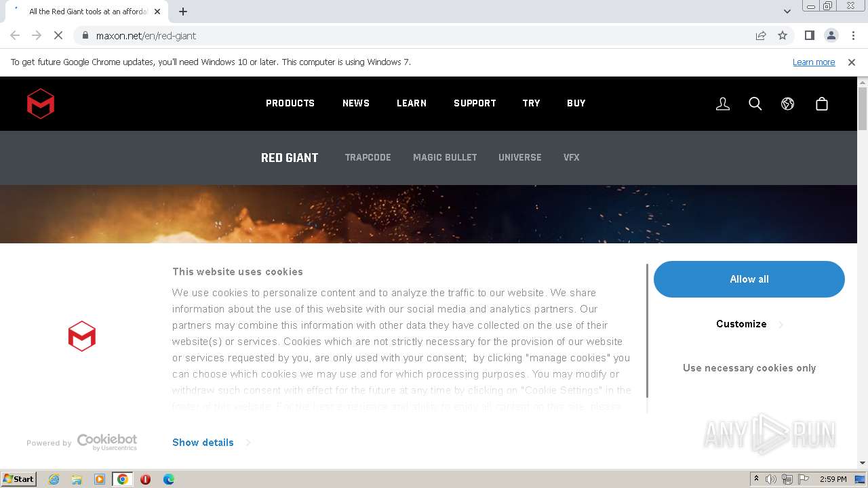The image size is (868, 488).
Task: Go to TRAPCODE sub-navigation
Action: 368,158
